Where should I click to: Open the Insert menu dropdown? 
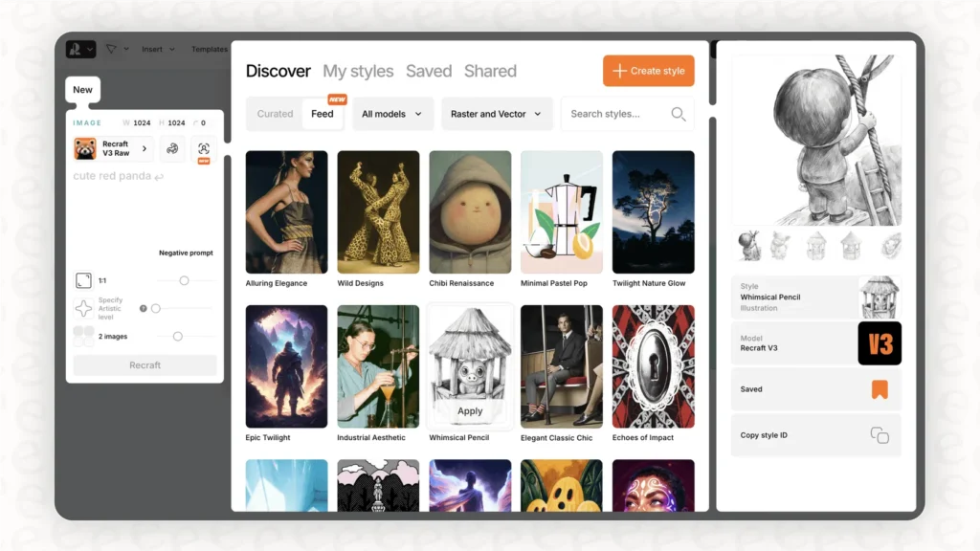[x=158, y=49]
